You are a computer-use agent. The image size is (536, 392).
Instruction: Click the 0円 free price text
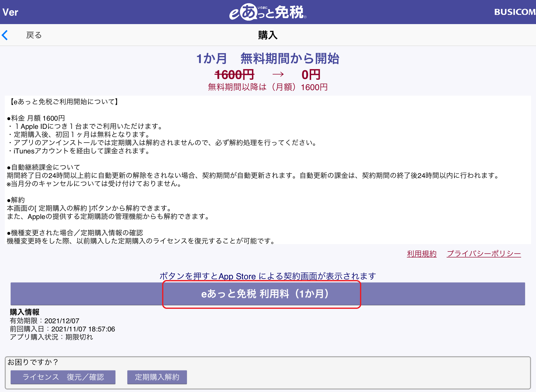coord(311,74)
